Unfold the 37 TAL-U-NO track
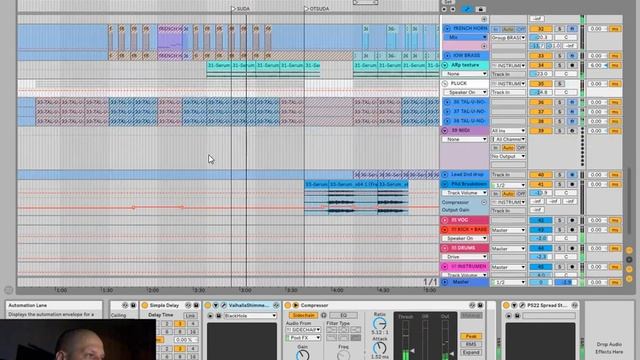Screen dimensions: 640x360 pos(447,111)
